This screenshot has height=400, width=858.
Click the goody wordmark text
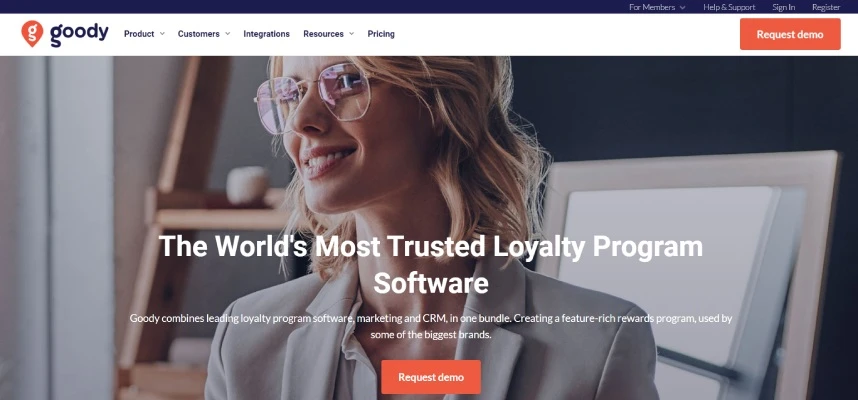(79, 34)
